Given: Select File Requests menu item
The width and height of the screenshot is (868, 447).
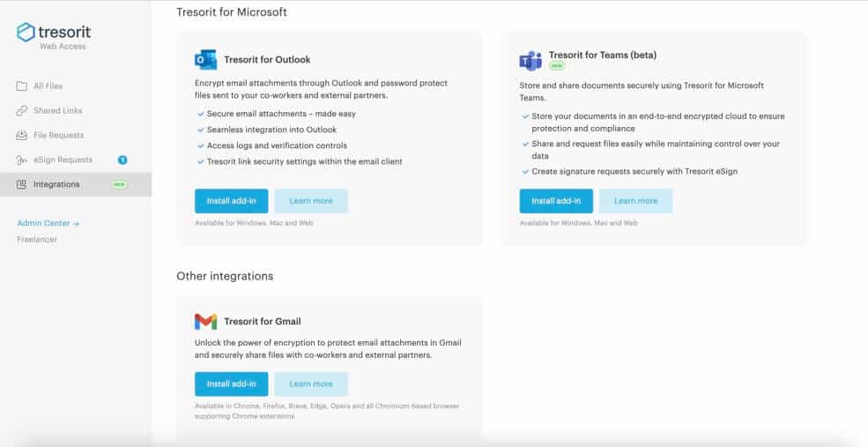Looking at the screenshot, I should (x=59, y=135).
